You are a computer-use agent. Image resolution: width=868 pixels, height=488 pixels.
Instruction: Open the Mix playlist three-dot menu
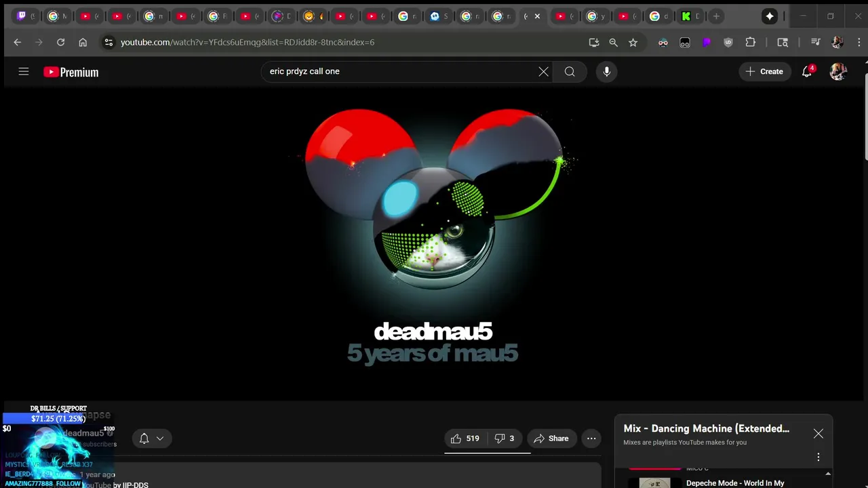pos(818,457)
